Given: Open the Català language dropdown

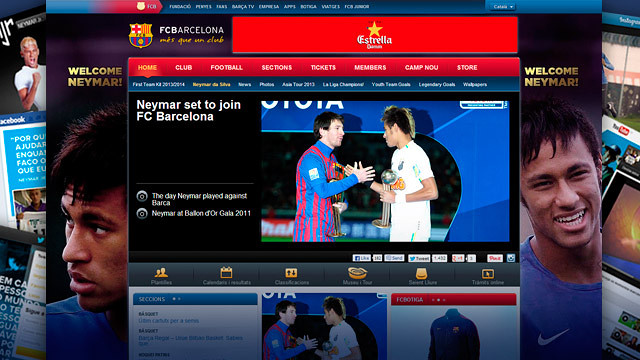Looking at the screenshot, I should tap(503, 7).
